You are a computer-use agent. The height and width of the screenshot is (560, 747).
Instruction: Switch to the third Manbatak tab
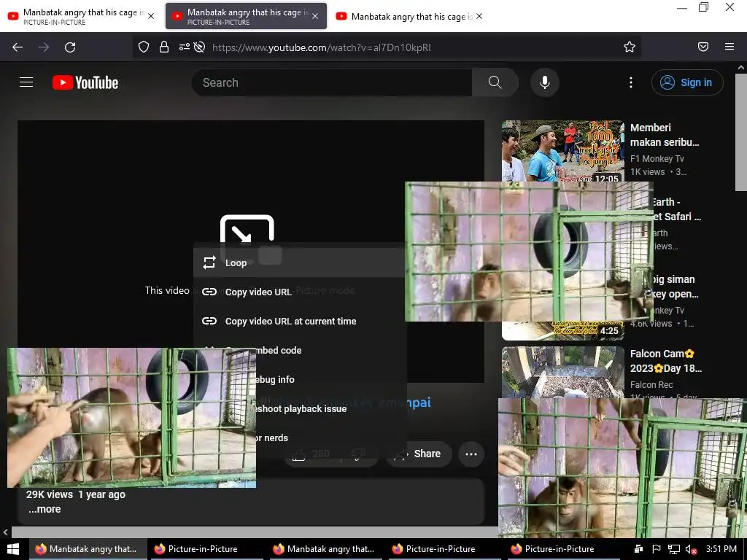point(410,16)
